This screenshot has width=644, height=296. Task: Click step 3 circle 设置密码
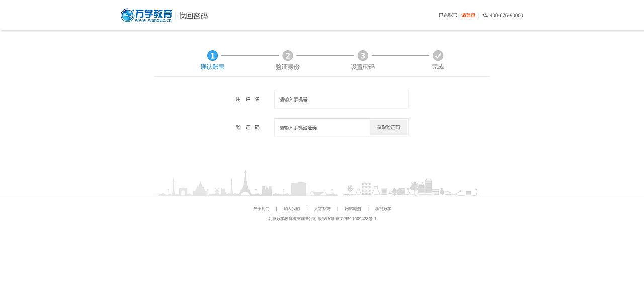(363, 56)
